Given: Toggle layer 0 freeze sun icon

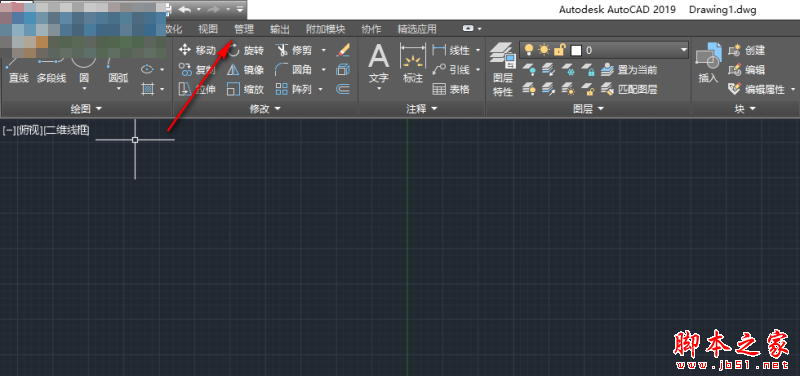Looking at the screenshot, I should (544, 49).
